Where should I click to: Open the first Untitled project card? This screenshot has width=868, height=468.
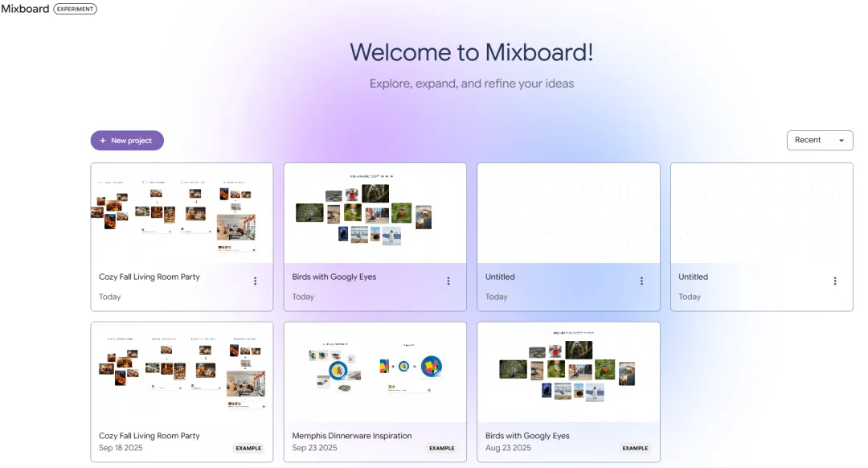tap(568, 211)
